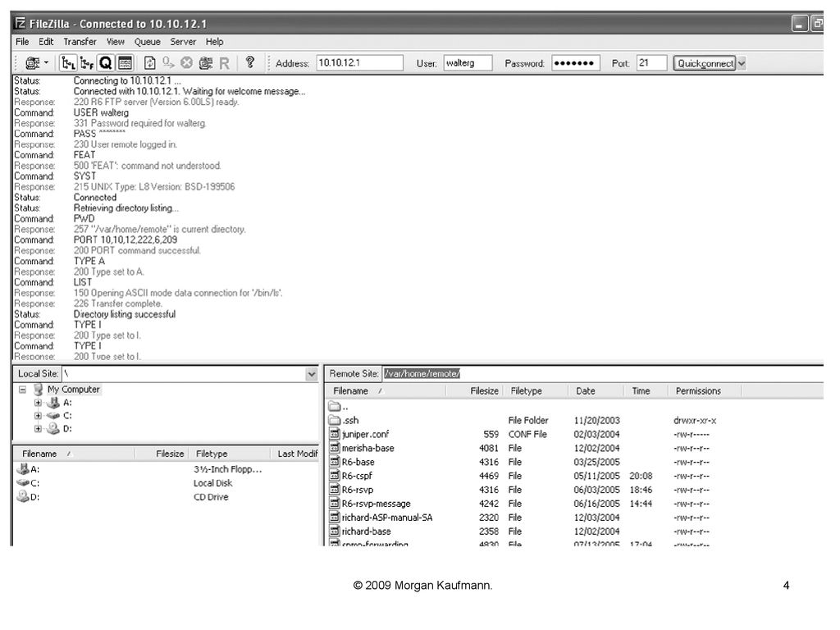Click the 'drwxr-xr-x' permissions cell
Image resolution: width=840 pixels, height=630 pixels.
pos(695,421)
